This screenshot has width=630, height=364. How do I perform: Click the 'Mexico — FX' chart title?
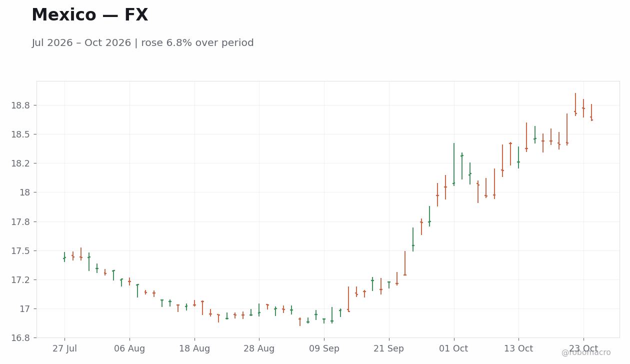coord(90,15)
